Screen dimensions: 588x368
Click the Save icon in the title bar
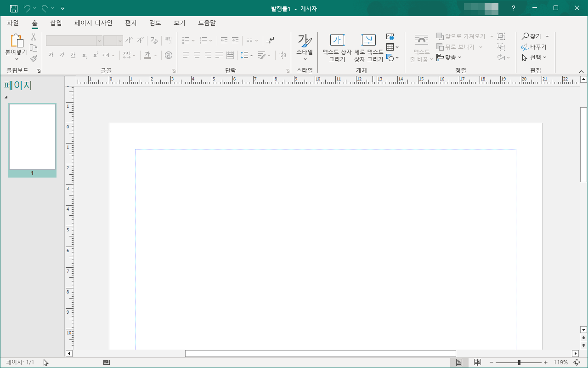pos(14,8)
